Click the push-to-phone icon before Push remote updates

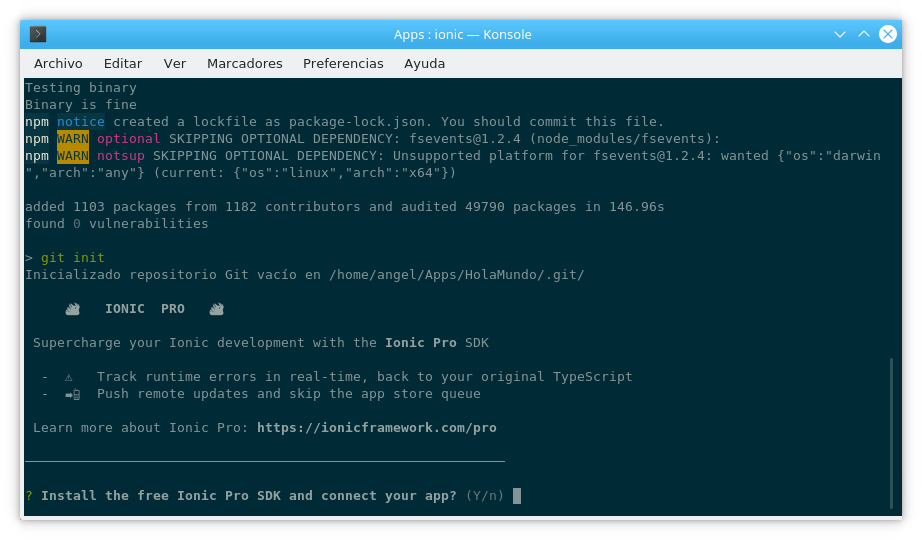click(73, 395)
